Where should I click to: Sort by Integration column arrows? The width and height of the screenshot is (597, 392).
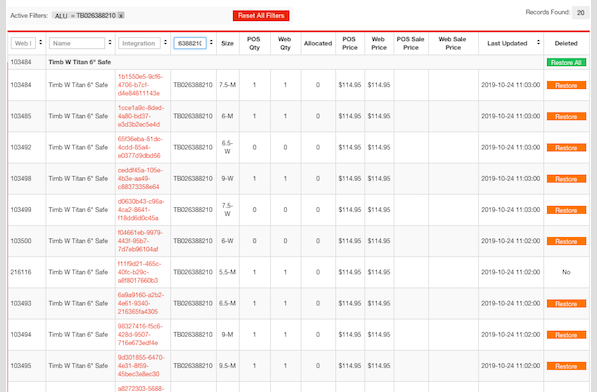tap(165, 43)
